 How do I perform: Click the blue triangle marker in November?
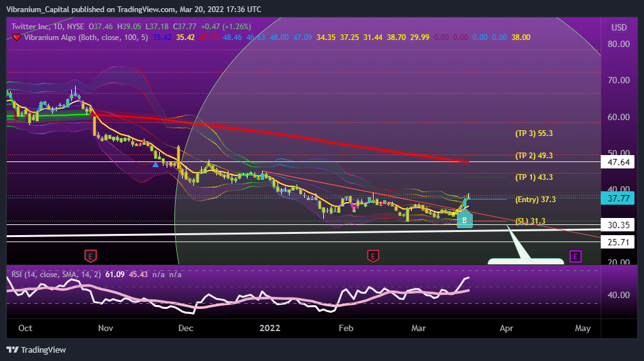[x=155, y=165]
